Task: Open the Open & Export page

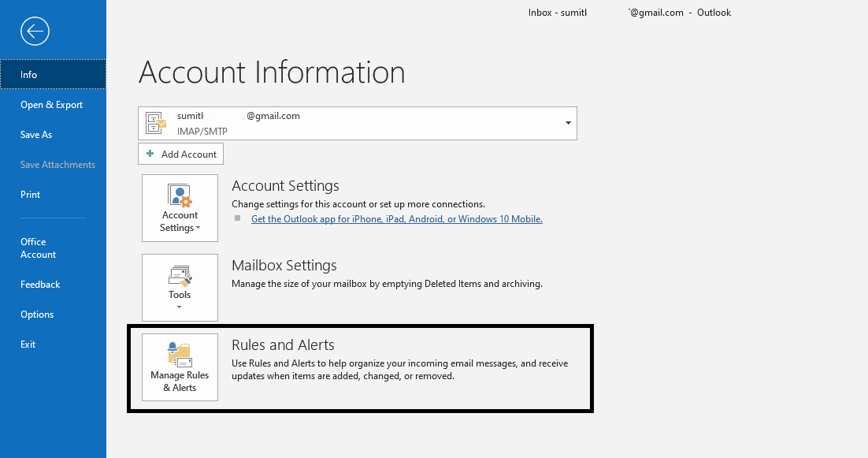Action: 53,105
